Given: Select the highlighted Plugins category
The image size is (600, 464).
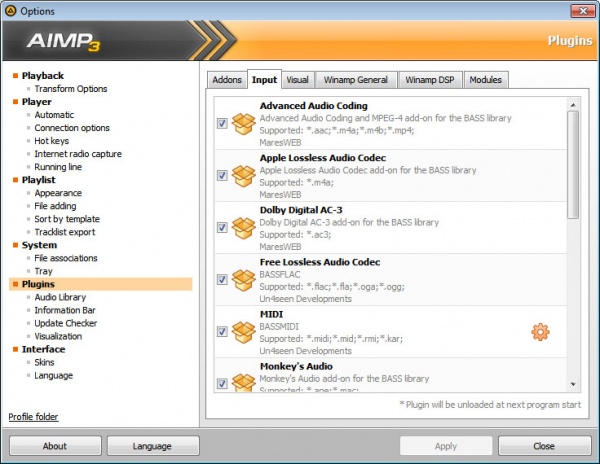Looking at the screenshot, I should click(101, 284).
